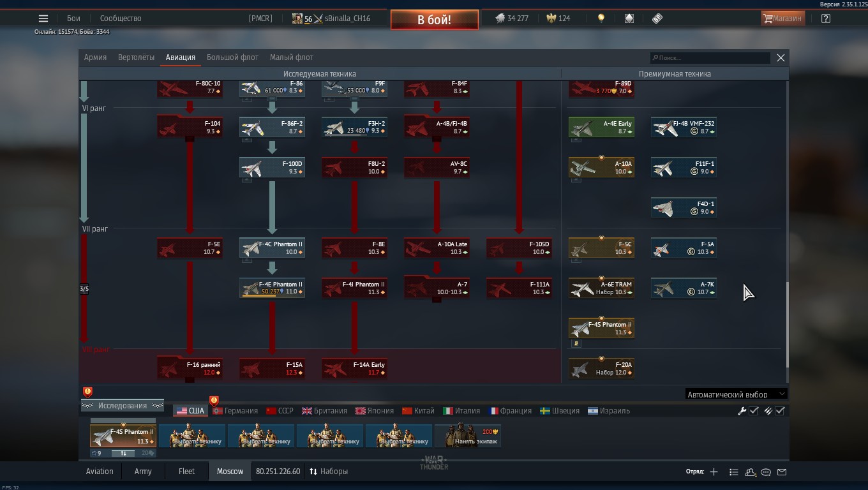
Task: Select the F-16 ранний aircraft
Action: (x=190, y=369)
